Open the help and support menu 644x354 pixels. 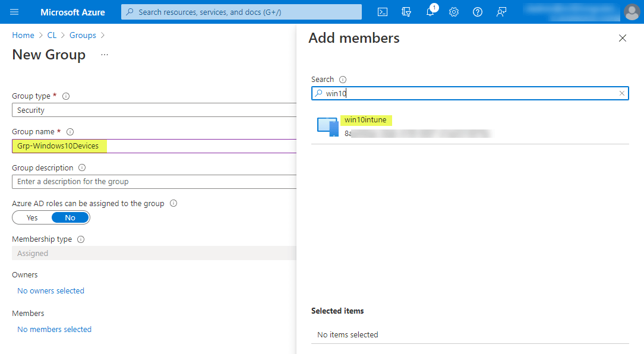tap(478, 12)
